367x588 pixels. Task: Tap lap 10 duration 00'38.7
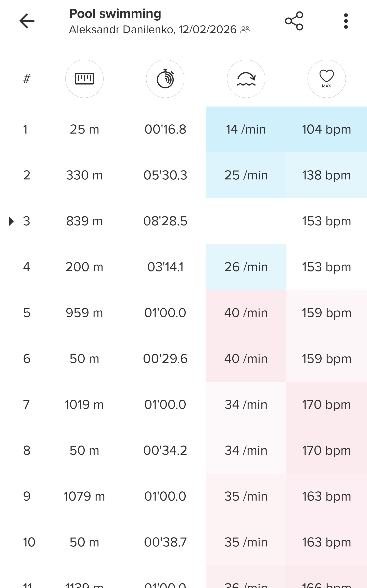click(165, 542)
